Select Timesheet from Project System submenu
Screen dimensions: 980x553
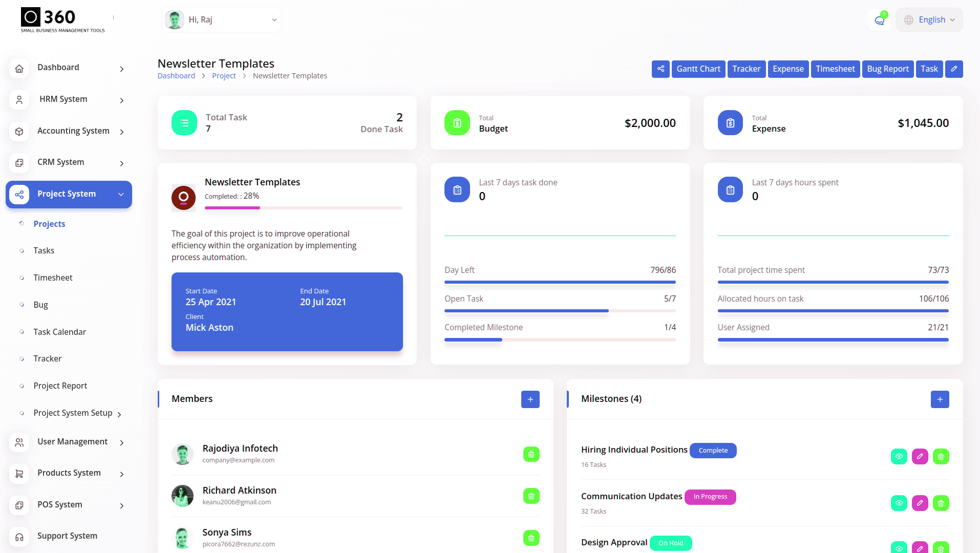(x=53, y=278)
